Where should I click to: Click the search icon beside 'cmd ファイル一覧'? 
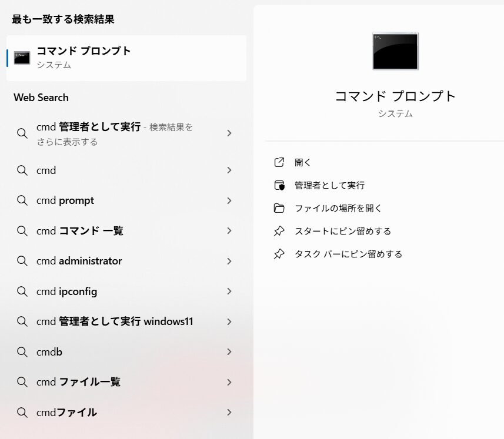click(x=22, y=382)
